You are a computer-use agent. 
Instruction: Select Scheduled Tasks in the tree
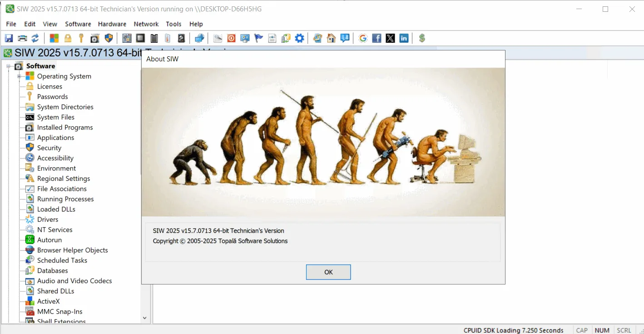[x=62, y=260]
